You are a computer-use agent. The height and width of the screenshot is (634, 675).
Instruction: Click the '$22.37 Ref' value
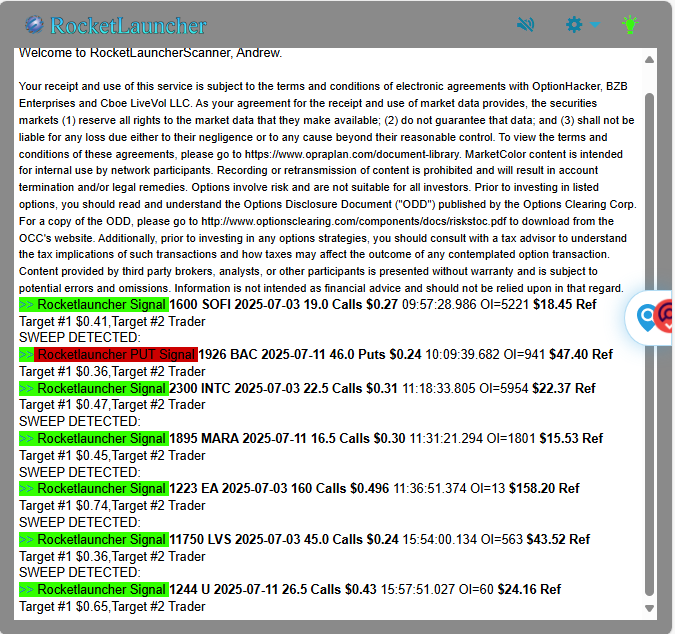tap(564, 388)
